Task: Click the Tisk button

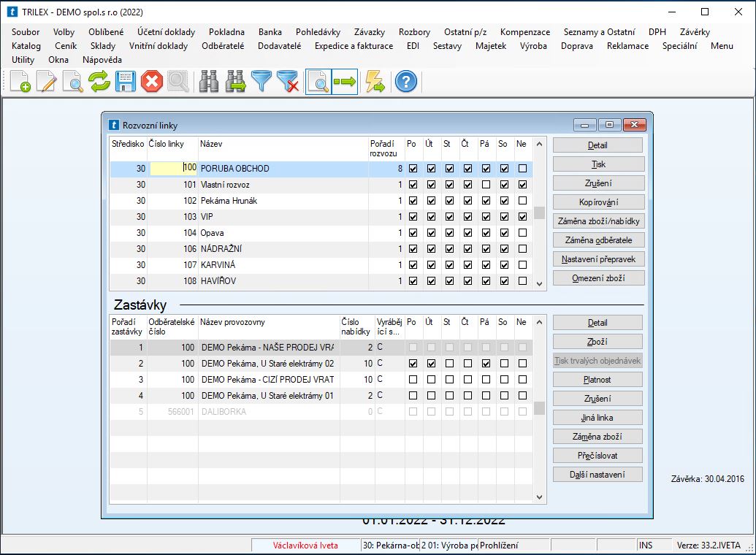Action: coord(598,164)
